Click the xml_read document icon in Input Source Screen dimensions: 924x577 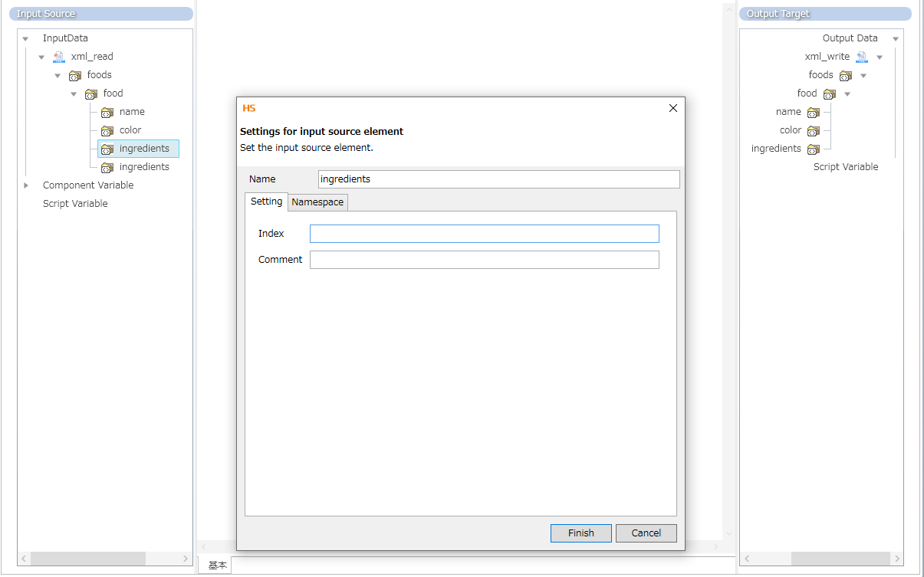[58, 57]
